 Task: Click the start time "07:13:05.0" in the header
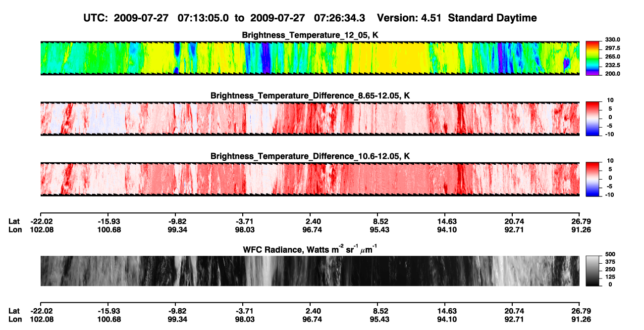[203, 18]
